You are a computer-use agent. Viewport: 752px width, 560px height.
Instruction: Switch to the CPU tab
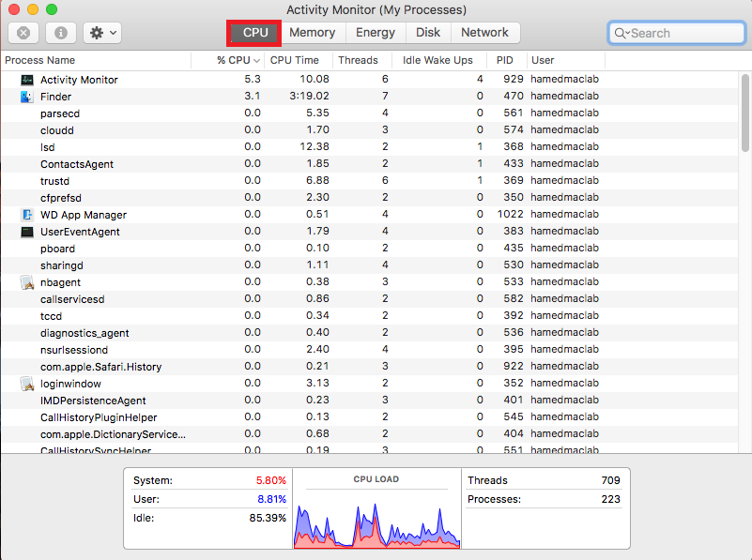coord(254,33)
